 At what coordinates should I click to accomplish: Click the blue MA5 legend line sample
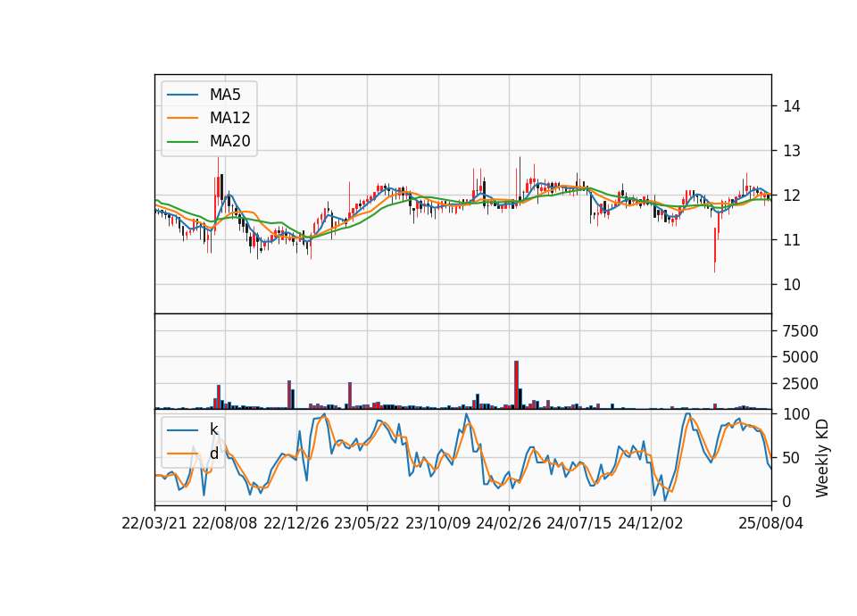tap(182, 96)
